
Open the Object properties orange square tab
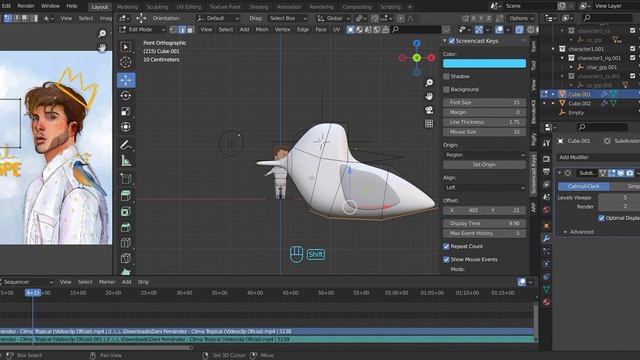click(x=547, y=226)
